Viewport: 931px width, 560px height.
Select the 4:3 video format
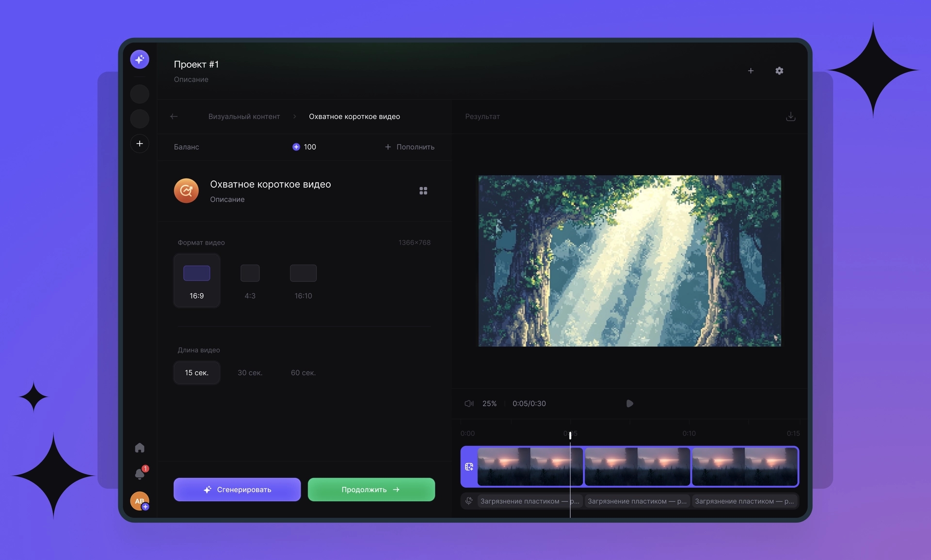pos(250,281)
